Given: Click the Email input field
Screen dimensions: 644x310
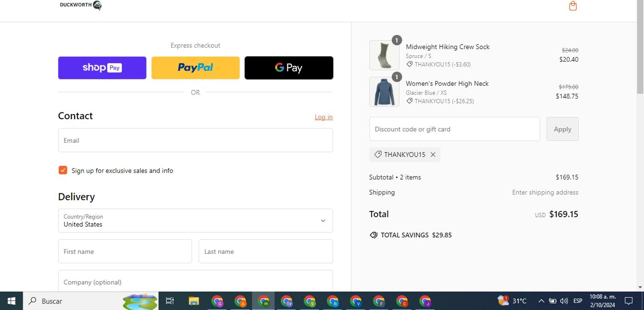Looking at the screenshot, I should pos(195,140).
